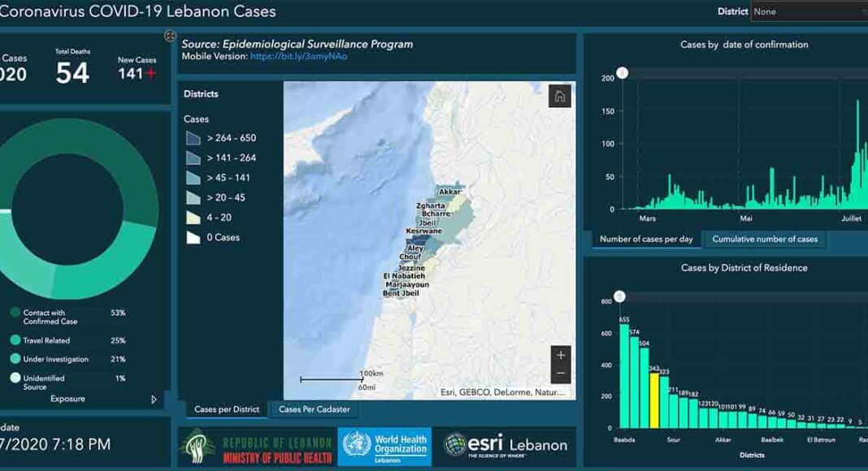Click the dark blue >264 - 650 legend symbol

tap(193, 138)
